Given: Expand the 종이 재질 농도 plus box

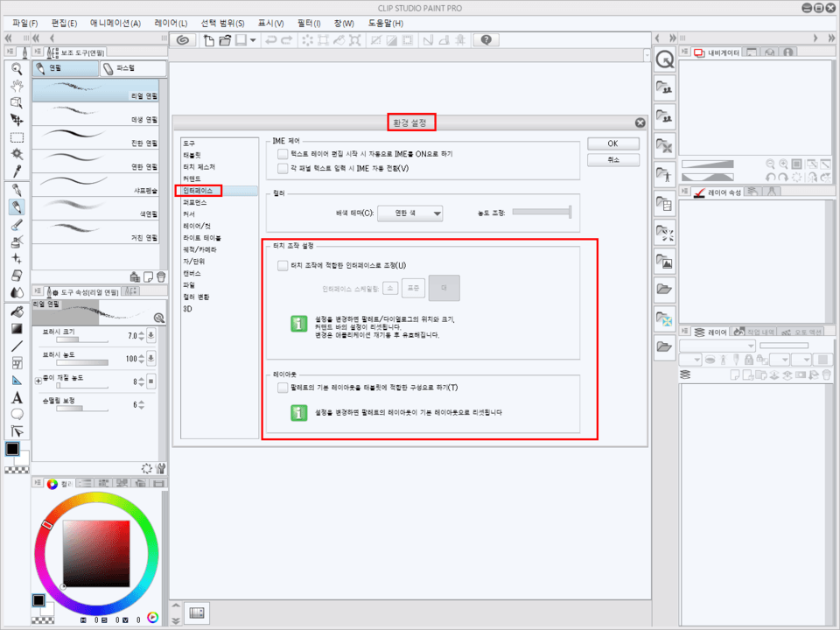Looking at the screenshot, I should tap(38, 381).
